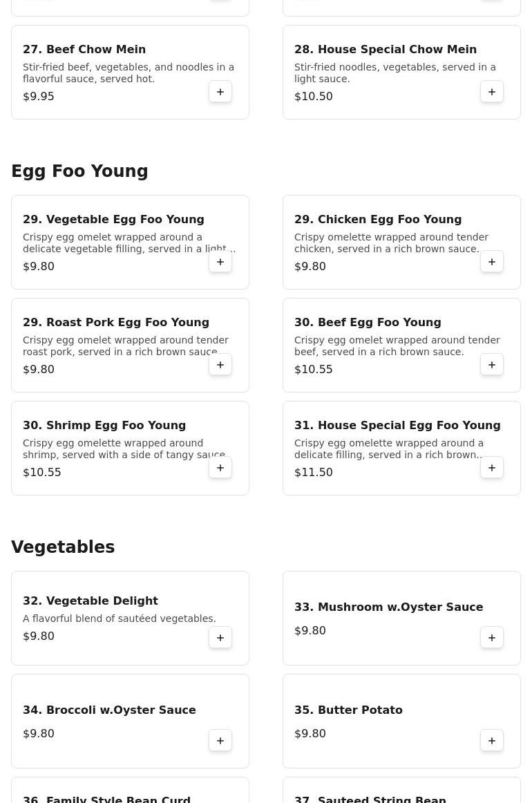Viewport: 532px width, 803px height.
Task: Click plus for Vegetable Egg Foo Young
Action: pyautogui.click(x=220, y=262)
